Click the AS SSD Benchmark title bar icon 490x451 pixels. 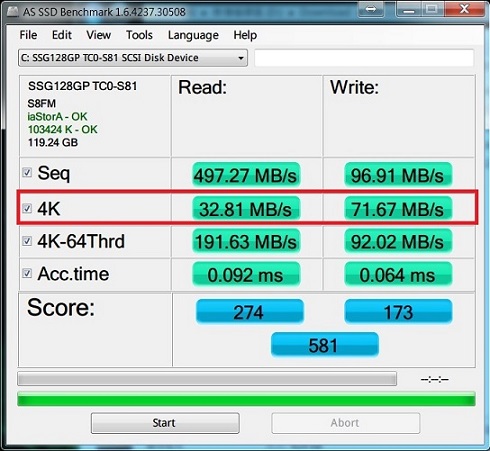point(13,12)
